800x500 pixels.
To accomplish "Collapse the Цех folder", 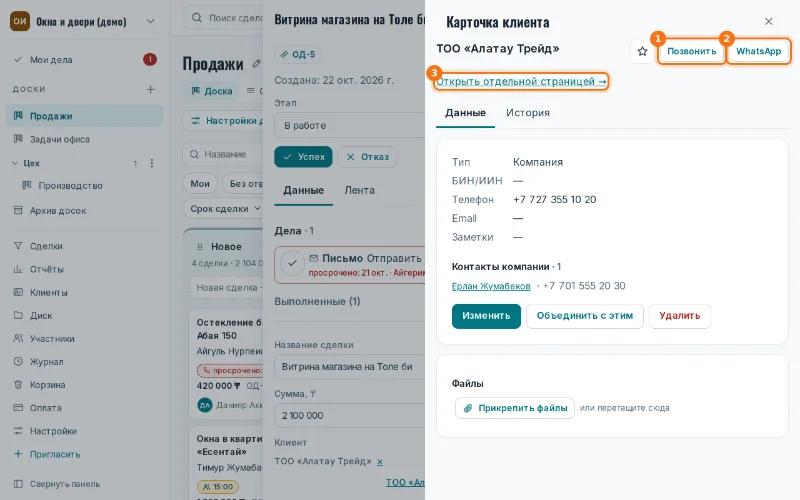I will click(15, 163).
